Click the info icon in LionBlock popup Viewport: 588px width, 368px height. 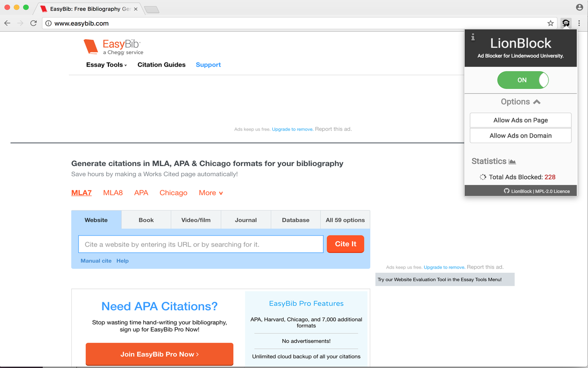point(473,38)
